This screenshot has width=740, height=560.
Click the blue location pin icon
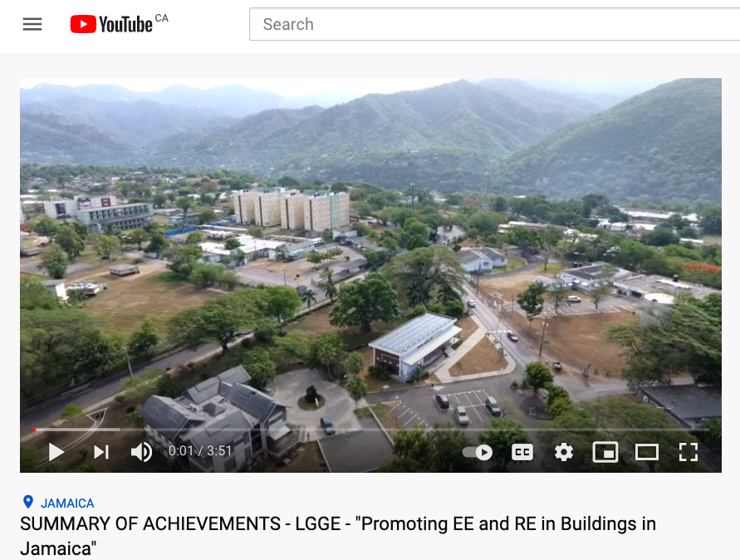[x=28, y=502]
